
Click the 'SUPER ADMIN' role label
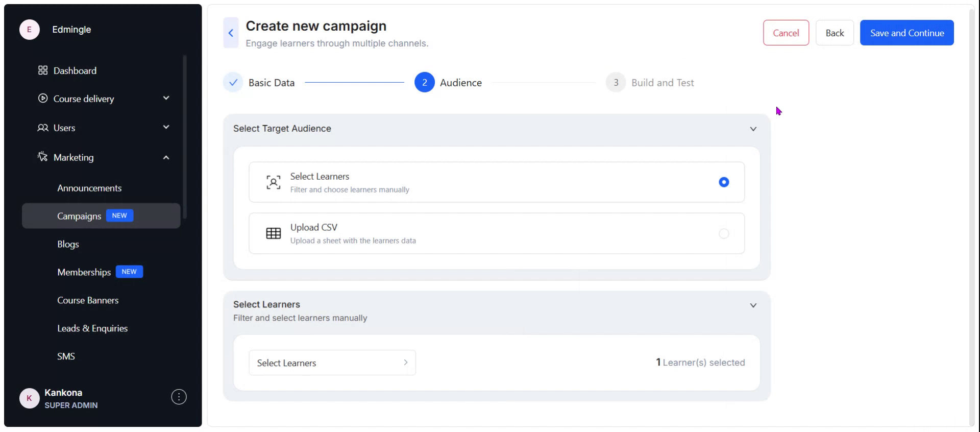(71, 405)
